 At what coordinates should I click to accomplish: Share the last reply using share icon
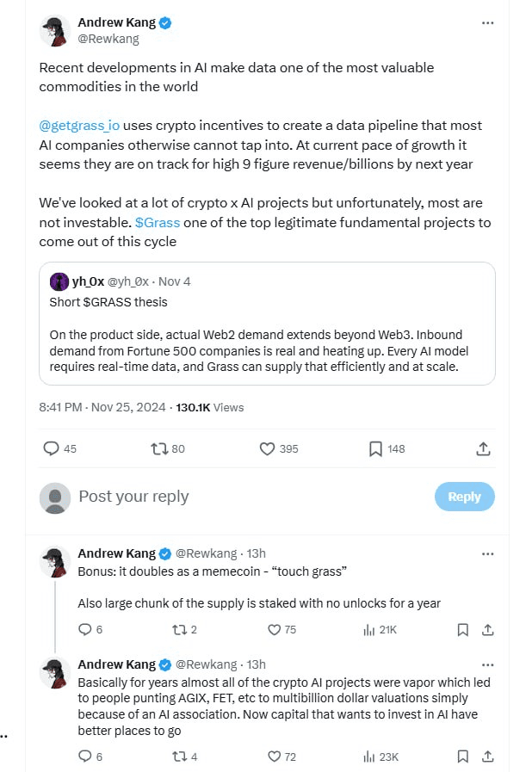point(487,757)
